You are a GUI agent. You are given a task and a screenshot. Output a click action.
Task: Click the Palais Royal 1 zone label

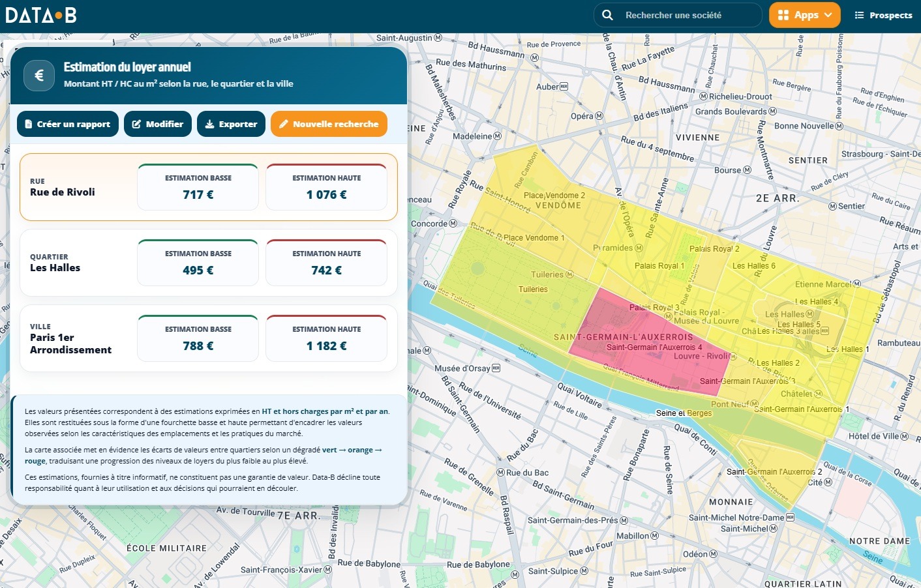[659, 266]
